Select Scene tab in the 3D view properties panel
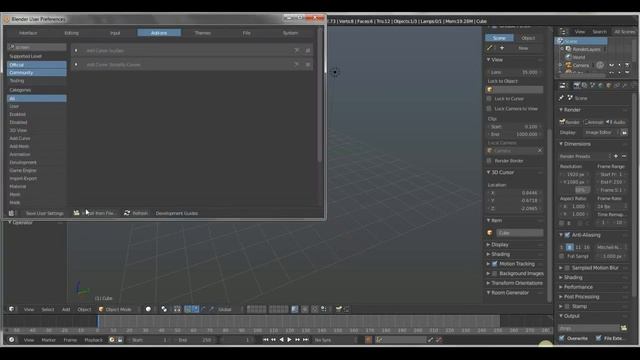The width and height of the screenshot is (640, 360). coord(499,38)
